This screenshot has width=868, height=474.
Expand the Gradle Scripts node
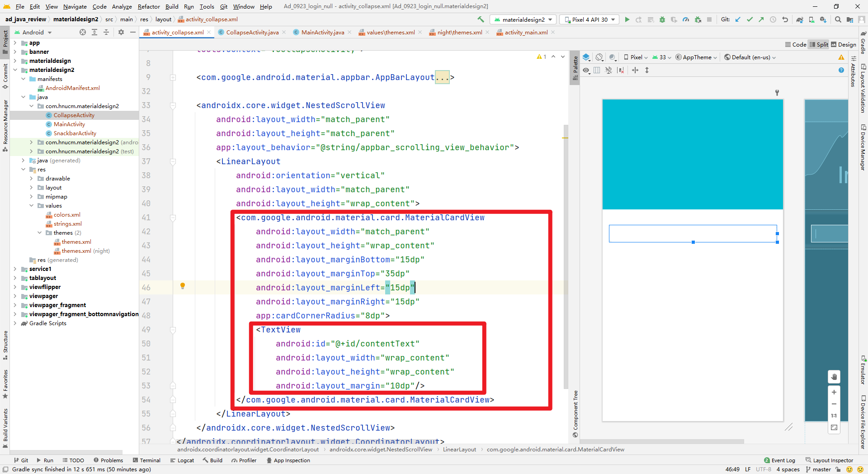click(x=15, y=323)
